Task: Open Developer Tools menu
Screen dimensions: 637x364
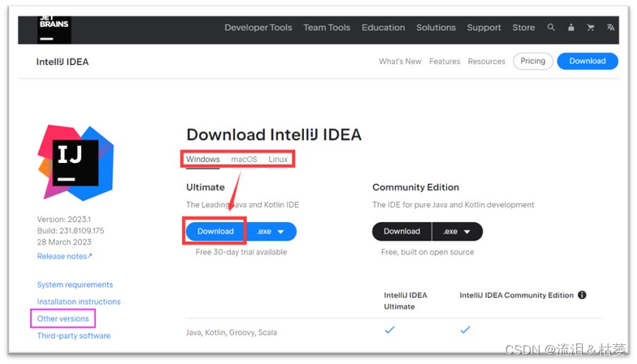Action: (258, 28)
